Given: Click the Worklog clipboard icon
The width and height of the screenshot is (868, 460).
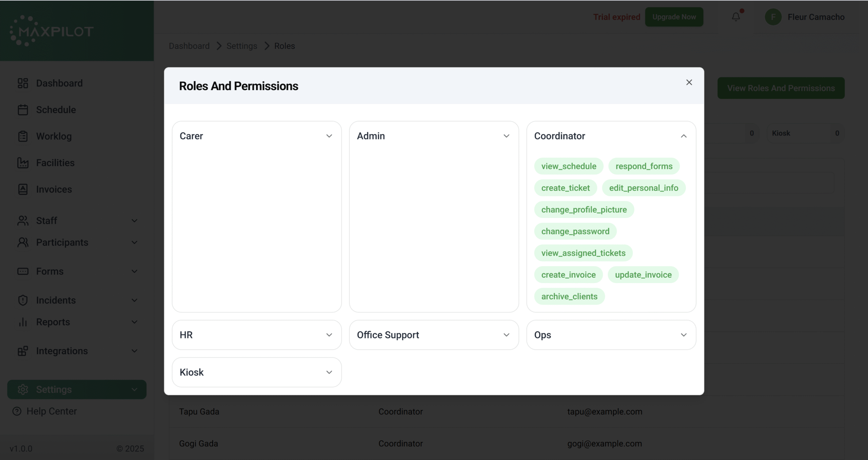Looking at the screenshot, I should click(23, 136).
